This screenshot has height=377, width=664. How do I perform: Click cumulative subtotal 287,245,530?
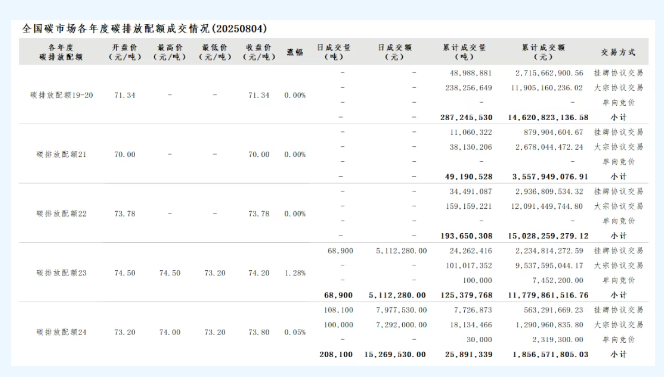click(x=466, y=117)
